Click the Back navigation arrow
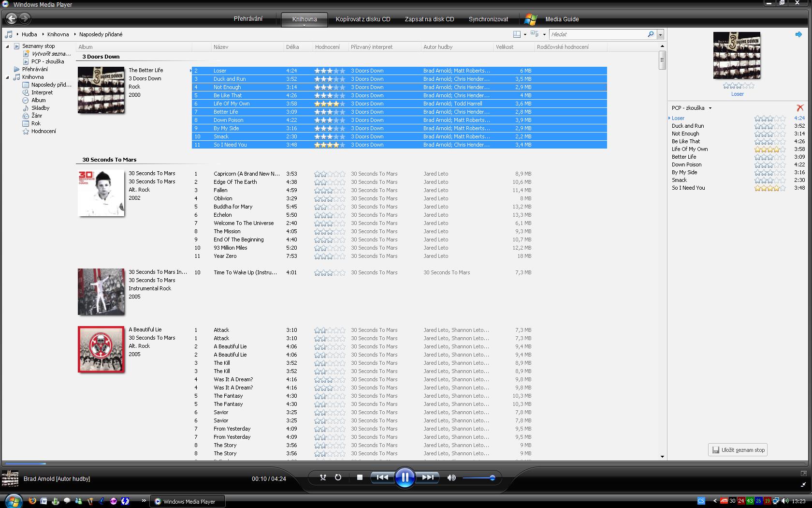Viewport: 812px width, 508px height. [x=12, y=18]
